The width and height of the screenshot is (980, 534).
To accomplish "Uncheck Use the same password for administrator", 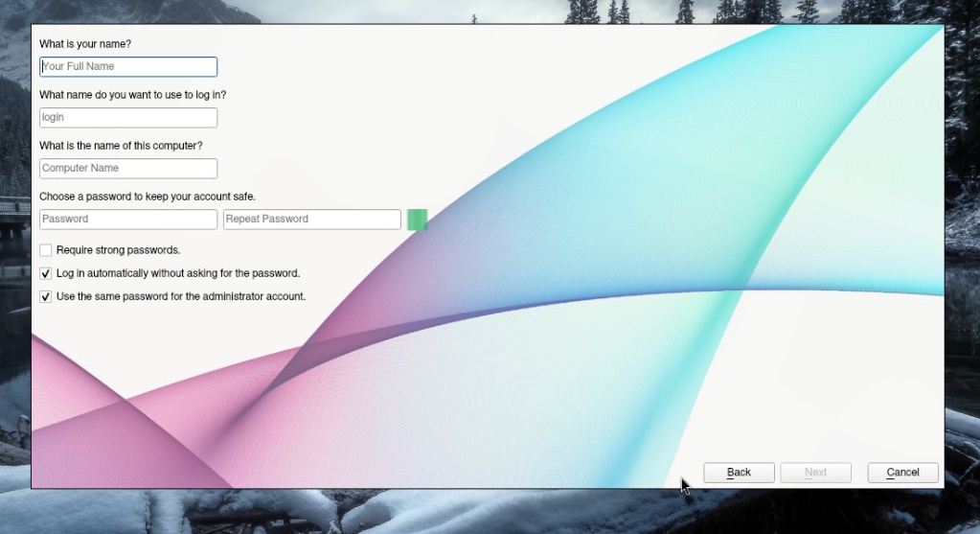I will (x=46, y=297).
